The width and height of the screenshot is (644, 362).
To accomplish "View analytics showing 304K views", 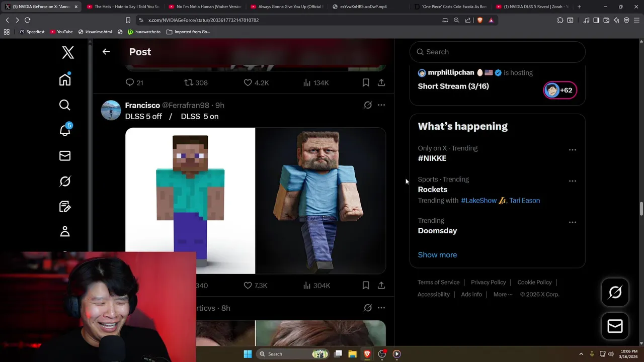I will click(316, 285).
